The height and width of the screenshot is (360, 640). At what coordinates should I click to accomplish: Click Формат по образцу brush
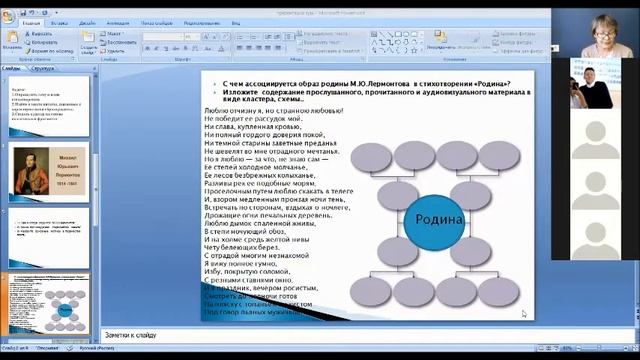click(x=49, y=51)
